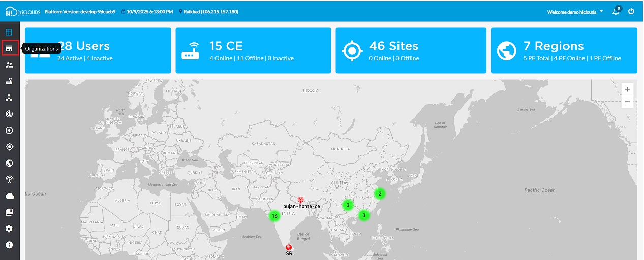The image size is (644, 260).
Task: Click the globe icon on Regions card
Action: click(507, 51)
